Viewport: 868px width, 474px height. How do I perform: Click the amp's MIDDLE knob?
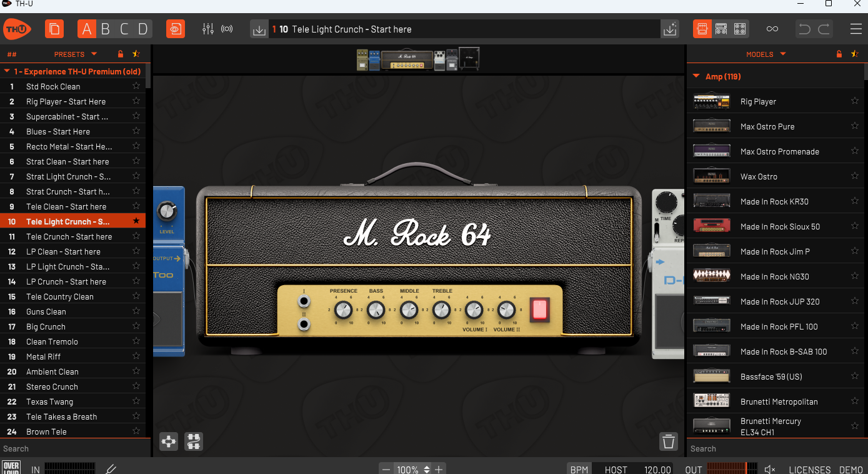tap(409, 310)
